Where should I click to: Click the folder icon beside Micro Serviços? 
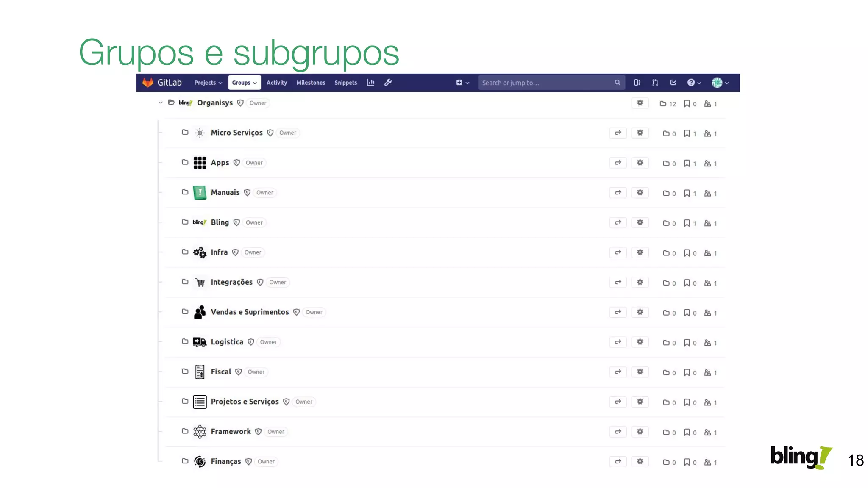pyautogui.click(x=185, y=132)
